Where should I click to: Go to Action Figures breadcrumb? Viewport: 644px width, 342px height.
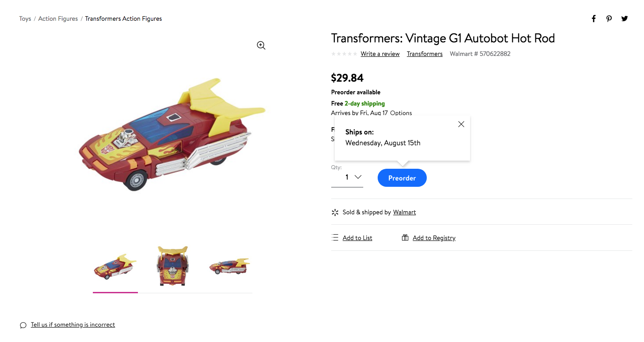click(58, 18)
